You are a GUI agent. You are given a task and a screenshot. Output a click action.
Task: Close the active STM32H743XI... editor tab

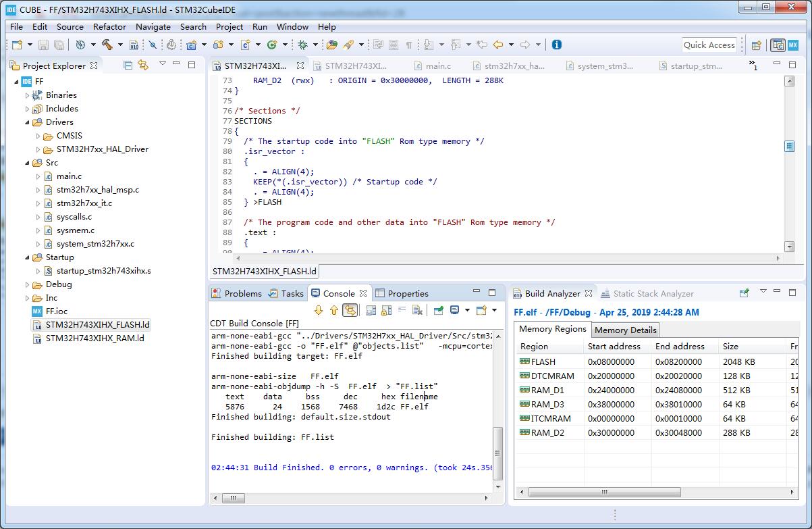pyautogui.click(x=300, y=66)
